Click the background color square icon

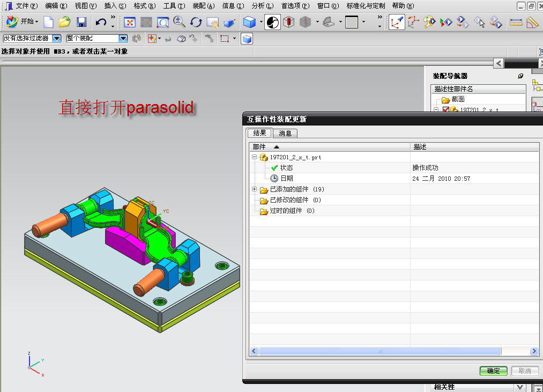352,22
